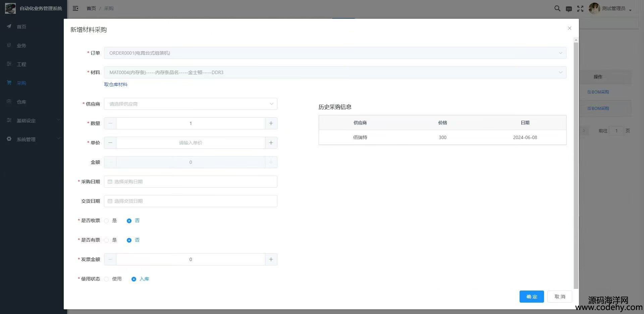Click 采购 in the breadcrumb
This screenshot has height=314, width=644.
(x=109, y=8)
